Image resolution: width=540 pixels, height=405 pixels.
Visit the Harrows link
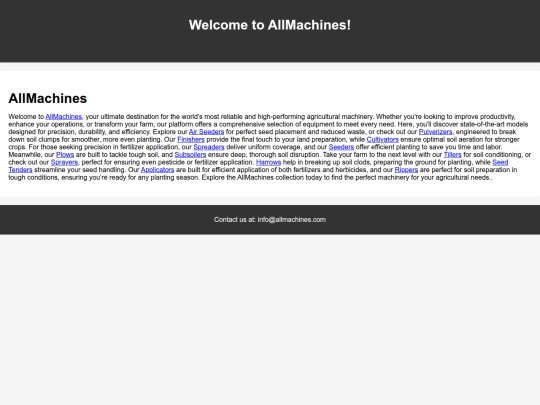click(x=269, y=162)
